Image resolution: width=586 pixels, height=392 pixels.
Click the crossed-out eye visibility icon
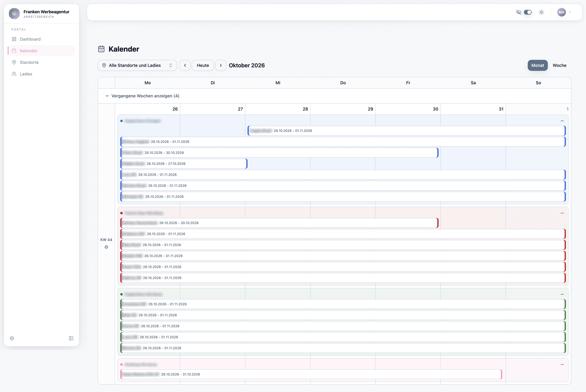[519, 12]
